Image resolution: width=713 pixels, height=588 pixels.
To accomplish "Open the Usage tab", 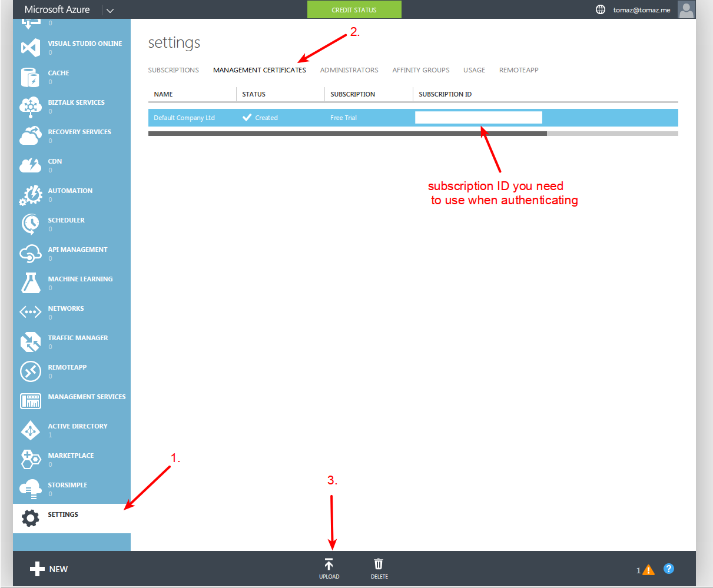I will pos(474,70).
